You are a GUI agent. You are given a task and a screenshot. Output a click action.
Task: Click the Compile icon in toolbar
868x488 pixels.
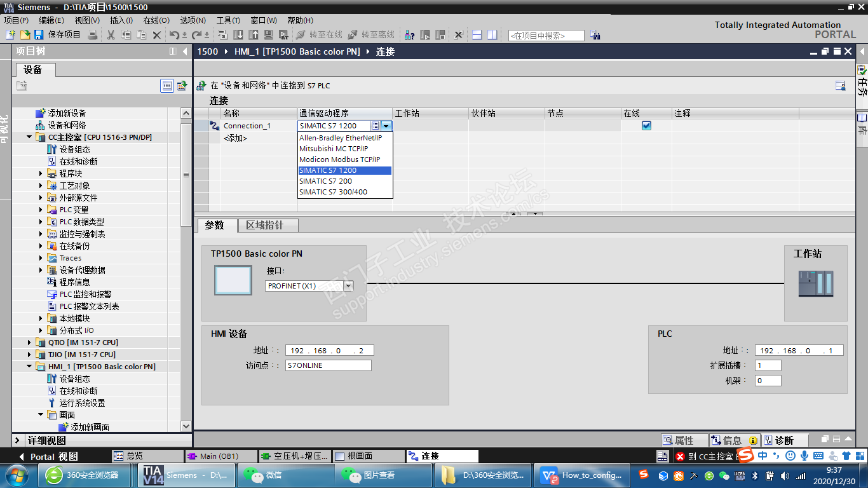click(222, 35)
